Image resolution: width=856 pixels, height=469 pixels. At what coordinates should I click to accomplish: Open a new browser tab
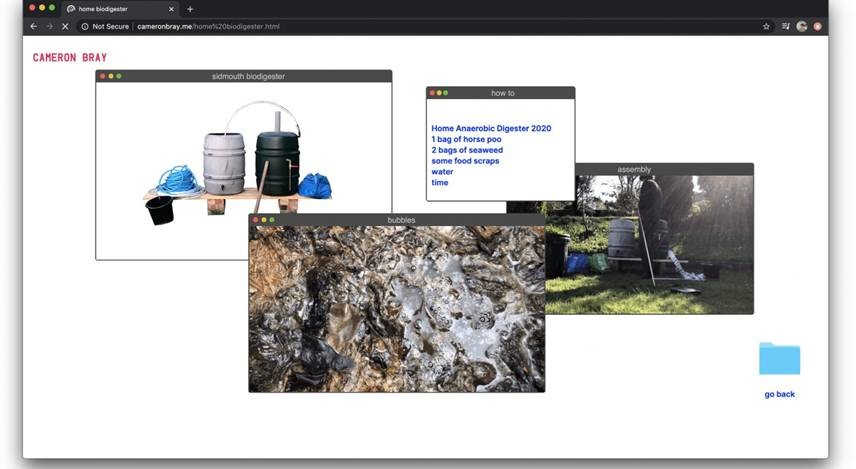pos(190,9)
